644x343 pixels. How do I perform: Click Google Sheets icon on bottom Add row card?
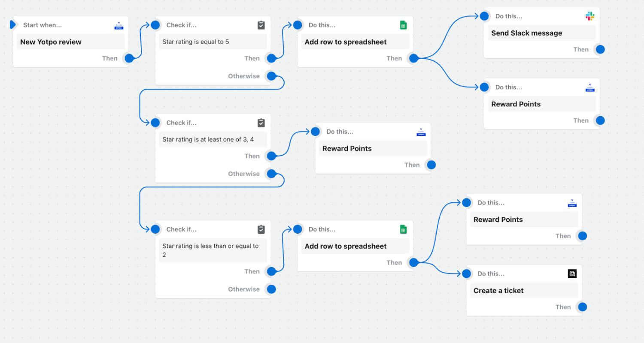(x=403, y=229)
